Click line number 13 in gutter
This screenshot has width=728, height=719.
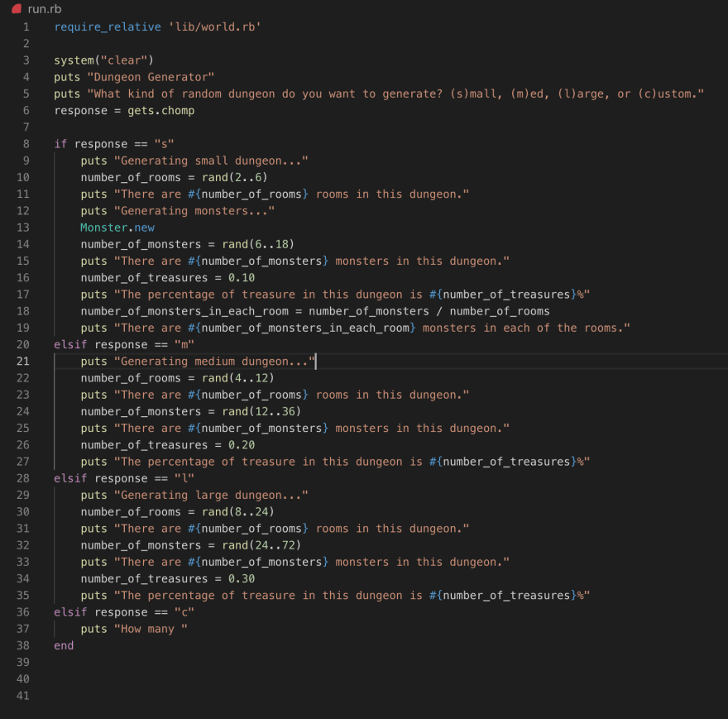tap(23, 228)
